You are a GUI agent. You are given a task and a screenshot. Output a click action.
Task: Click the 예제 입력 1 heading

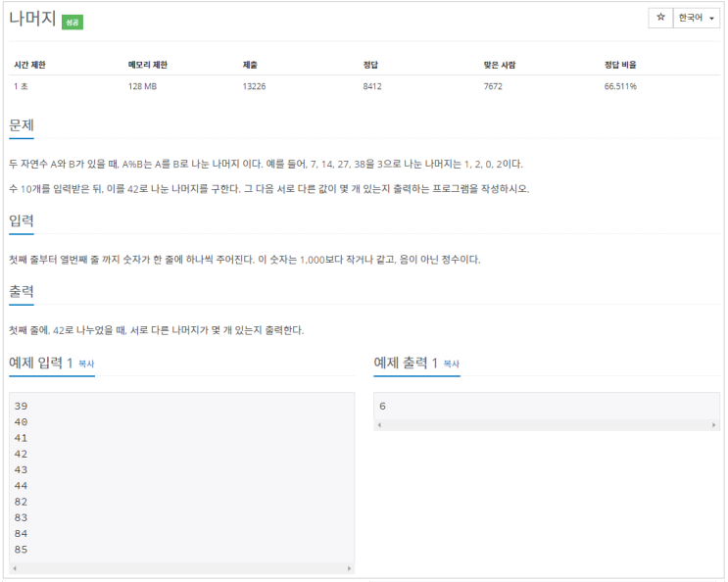point(41,363)
